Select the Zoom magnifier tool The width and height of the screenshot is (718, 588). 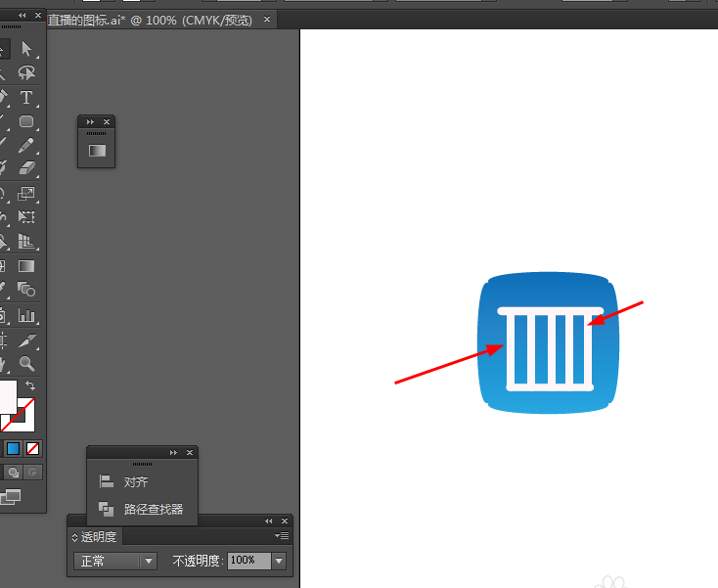point(26,364)
